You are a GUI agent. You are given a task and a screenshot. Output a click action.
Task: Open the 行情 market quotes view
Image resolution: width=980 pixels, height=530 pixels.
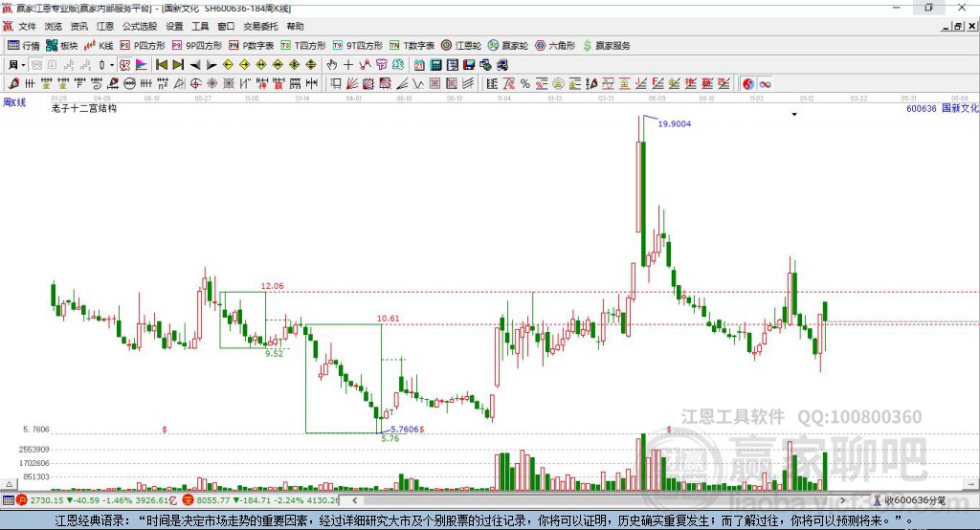click(23, 46)
